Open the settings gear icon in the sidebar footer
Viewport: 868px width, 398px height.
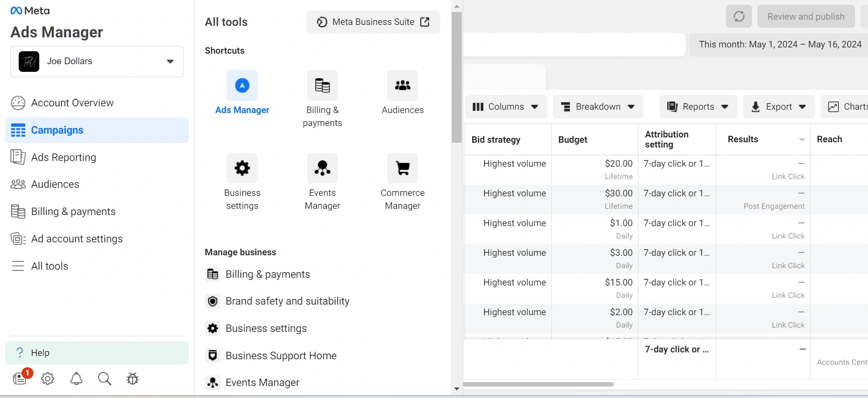point(47,379)
